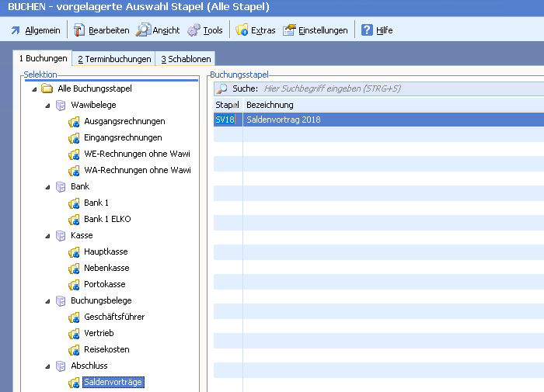Image resolution: width=544 pixels, height=392 pixels.
Task: Open the Extras folder icon
Action: coord(242,30)
